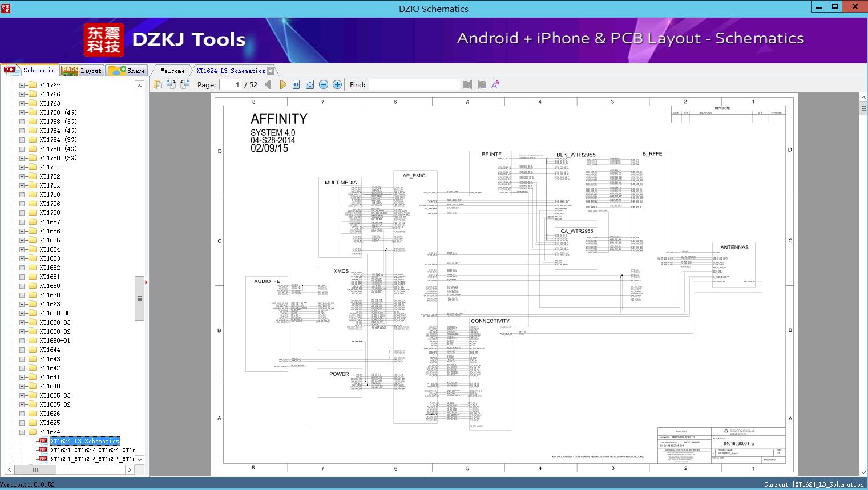Viewport: 868px width, 490px height.
Task: Click the fit width icon
Action: click(x=296, y=84)
